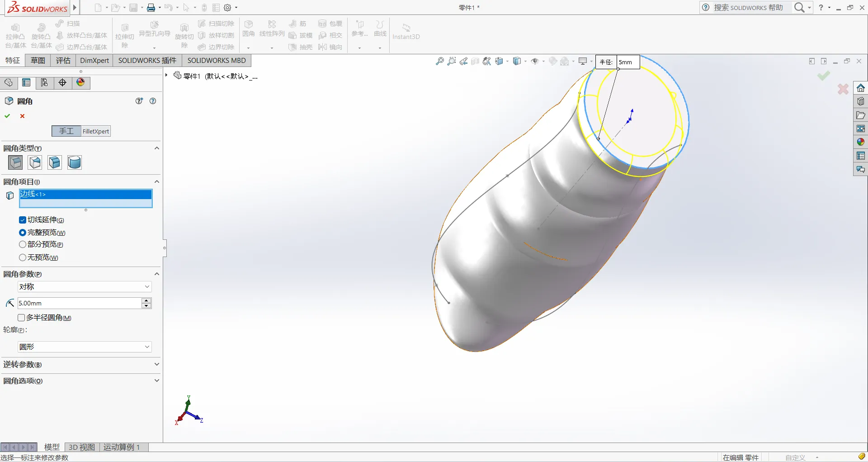Open the DisplayManager appearance tab icon
868x462 pixels.
(80, 82)
